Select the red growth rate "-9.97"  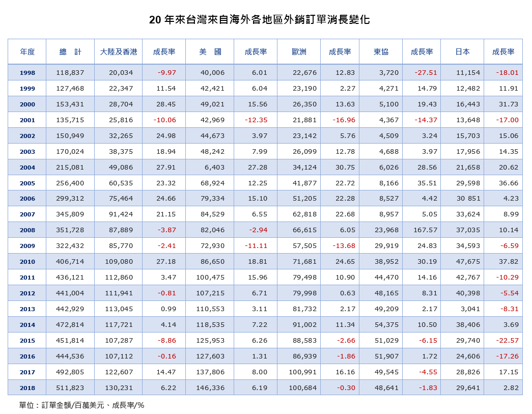coord(166,73)
